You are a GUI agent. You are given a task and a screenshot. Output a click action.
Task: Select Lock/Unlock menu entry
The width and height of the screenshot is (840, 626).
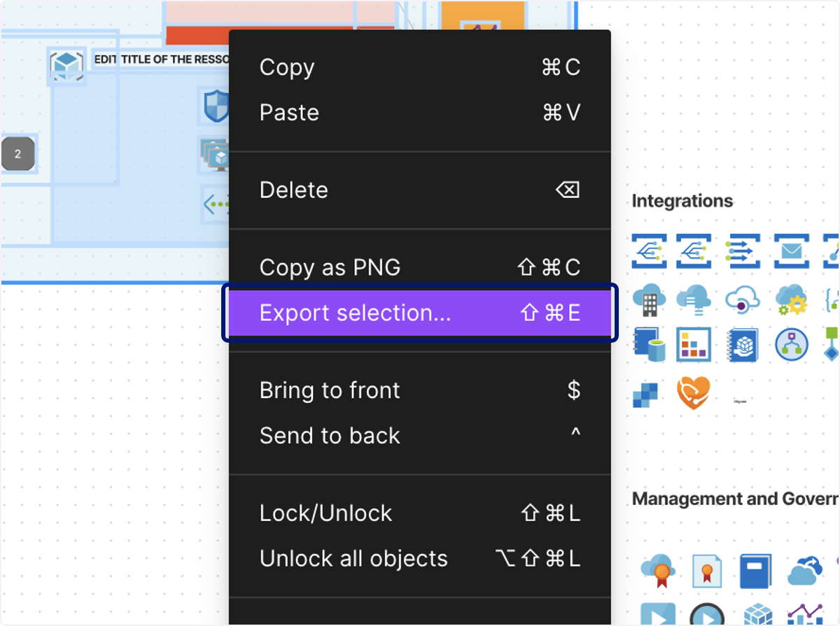[420, 513]
